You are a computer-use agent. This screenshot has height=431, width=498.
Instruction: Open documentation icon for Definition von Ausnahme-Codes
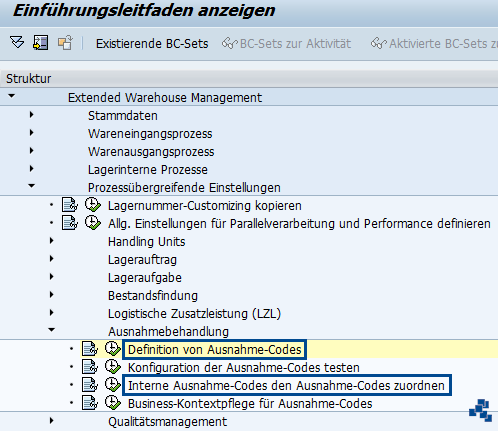90,349
